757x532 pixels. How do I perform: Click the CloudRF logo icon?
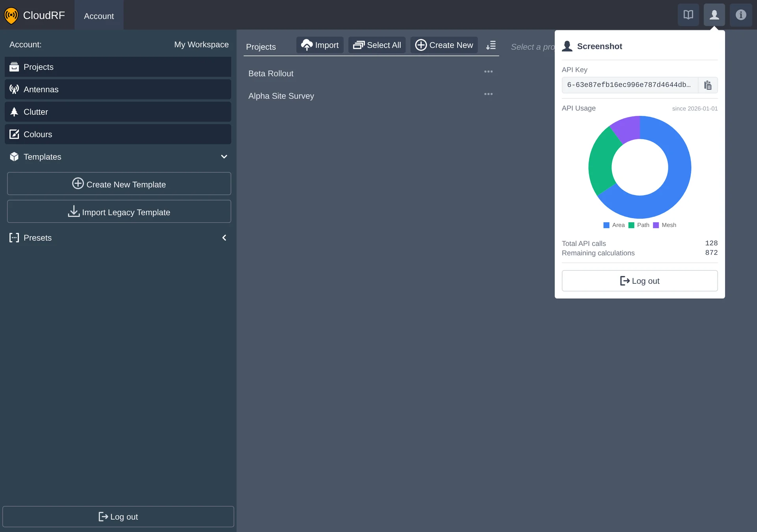(x=11, y=15)
